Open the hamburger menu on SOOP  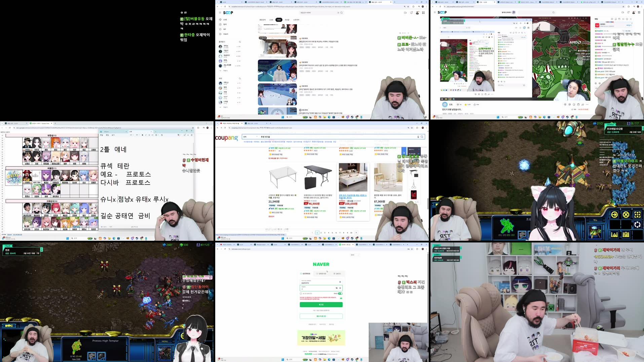(x=220, y=12)
